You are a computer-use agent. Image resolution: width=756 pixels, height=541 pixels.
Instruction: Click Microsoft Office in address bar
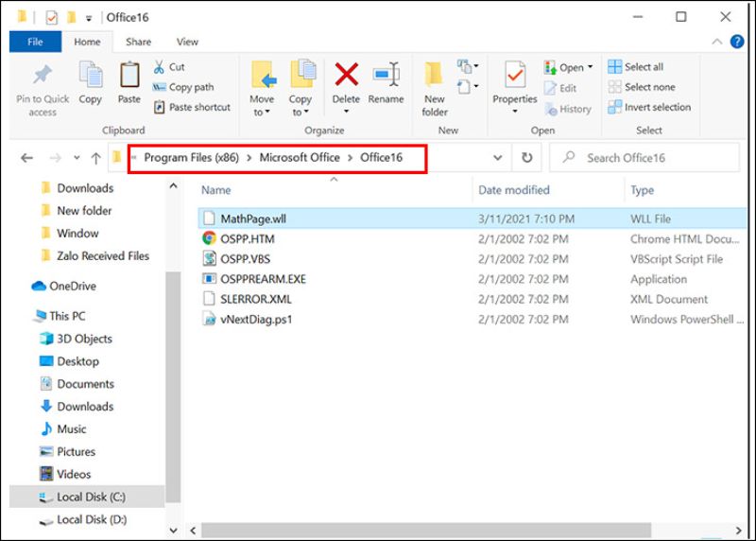(x=300, y=157)
